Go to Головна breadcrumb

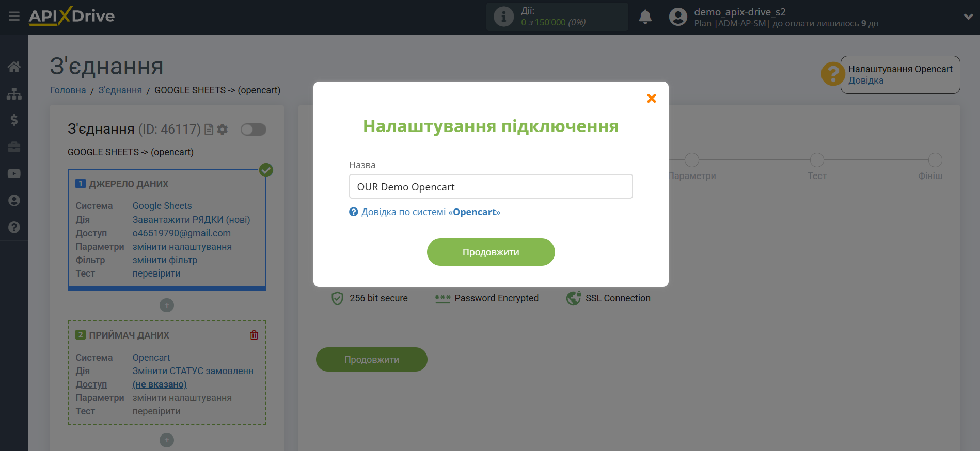[68, 90]
